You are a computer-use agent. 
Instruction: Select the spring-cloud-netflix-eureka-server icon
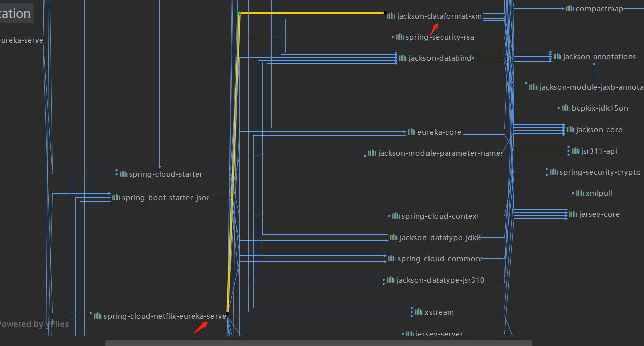pos(96,316)
